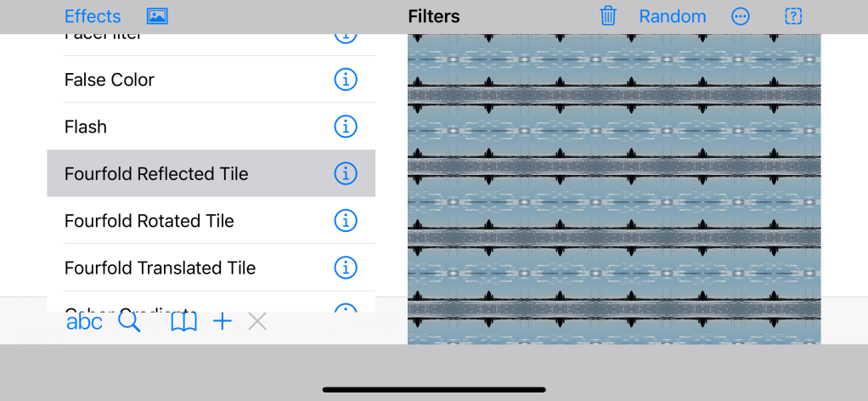This screenshot has height=401, width=868.
Task: Toggle the abc text sort option
Action: [84, 321]
